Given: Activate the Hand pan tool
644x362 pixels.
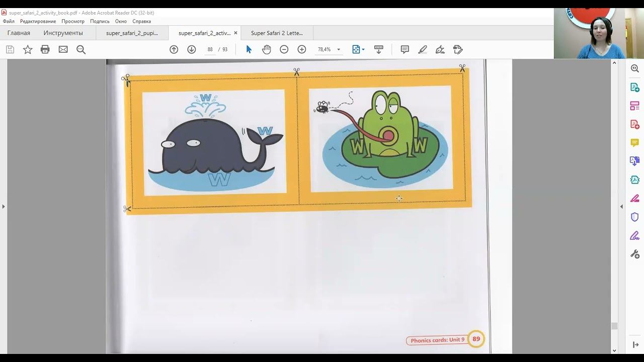Looking at the screenshot, I should 266,49.
